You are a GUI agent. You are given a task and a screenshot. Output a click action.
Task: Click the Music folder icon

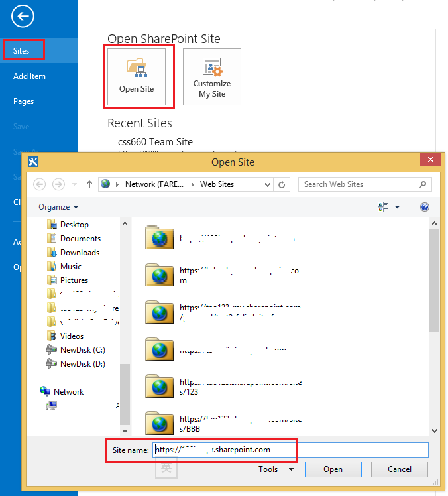point(52,266)
